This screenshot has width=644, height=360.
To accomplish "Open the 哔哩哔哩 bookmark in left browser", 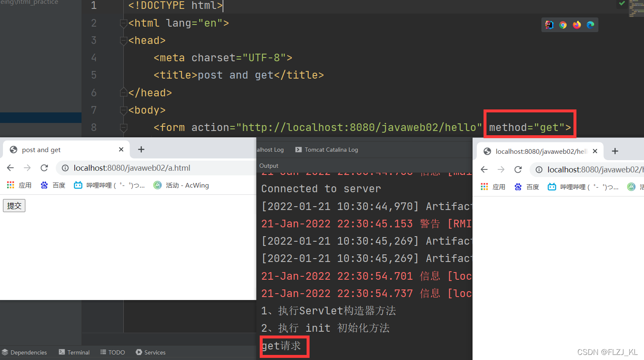I will 109,185.
